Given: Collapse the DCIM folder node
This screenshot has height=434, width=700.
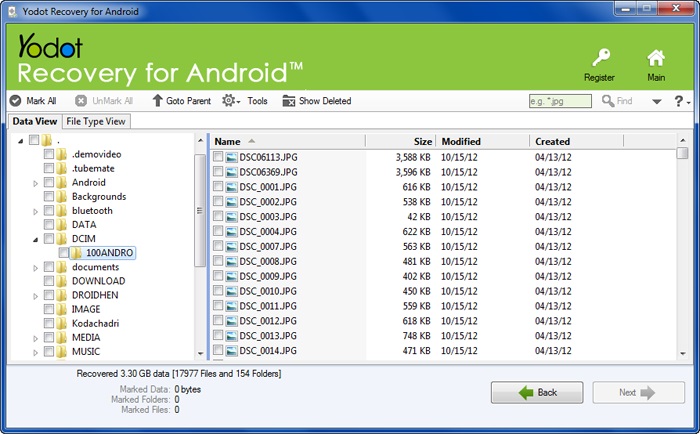Looking at the screenshot, I should click(x=36, y=240).
